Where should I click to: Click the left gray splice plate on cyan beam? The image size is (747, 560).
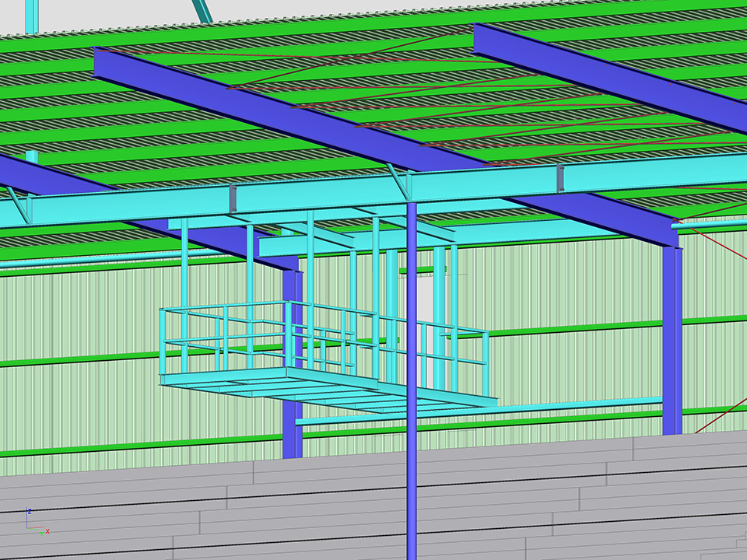point(233,198)
